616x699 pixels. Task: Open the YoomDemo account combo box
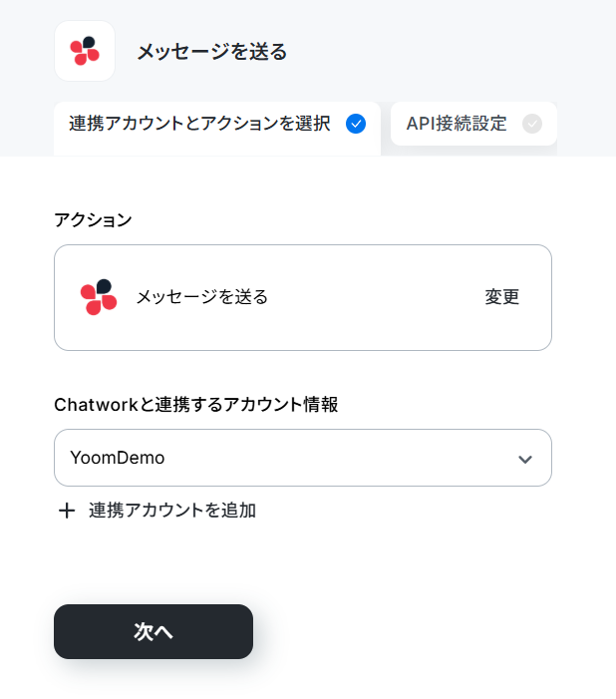tap(303, 458)
